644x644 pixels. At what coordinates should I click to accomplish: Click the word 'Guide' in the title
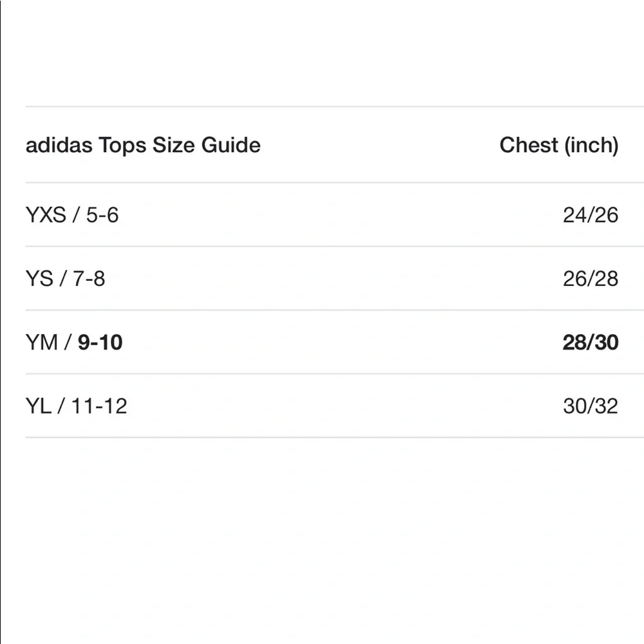(x=231, y=145)
